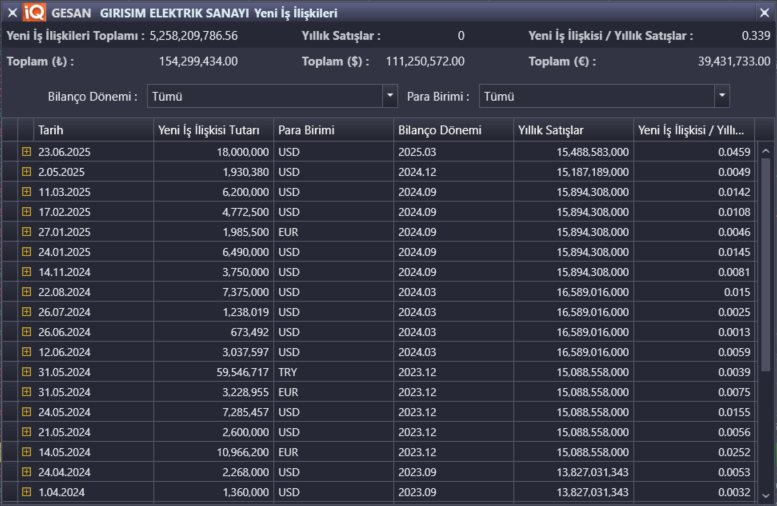
Task: Click the 111,250,572.00 dollar total
Action: coord(425,61)
